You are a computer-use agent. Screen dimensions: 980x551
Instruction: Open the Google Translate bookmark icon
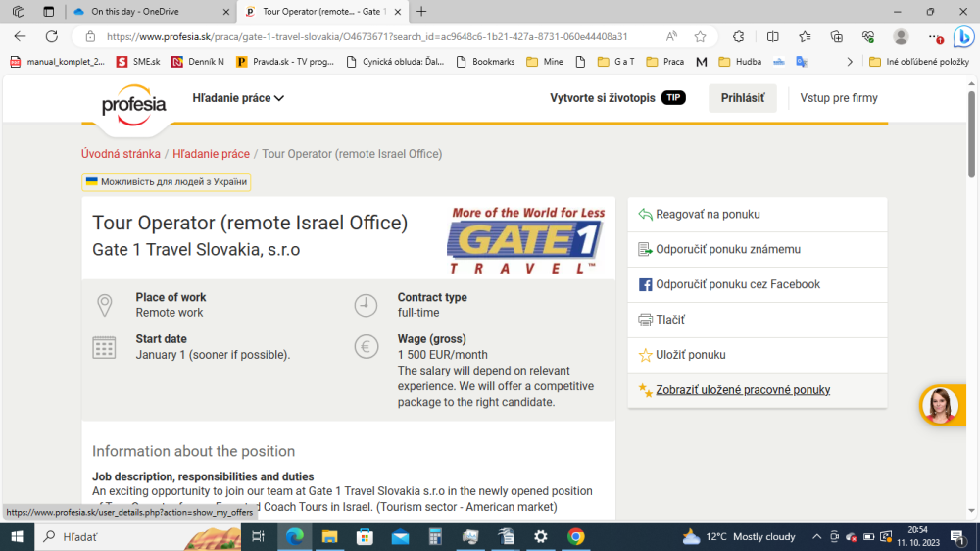point(802,62)
